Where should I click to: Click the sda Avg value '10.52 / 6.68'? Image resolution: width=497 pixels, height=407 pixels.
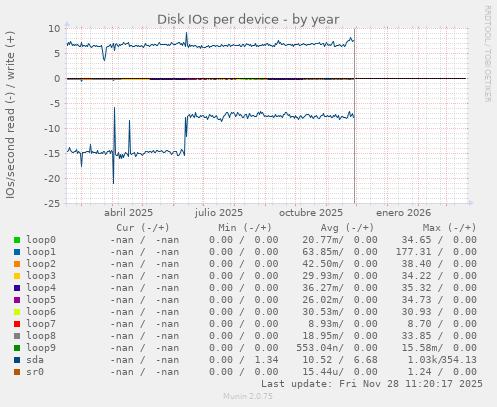pyautogui.click(x=340, y=360)
